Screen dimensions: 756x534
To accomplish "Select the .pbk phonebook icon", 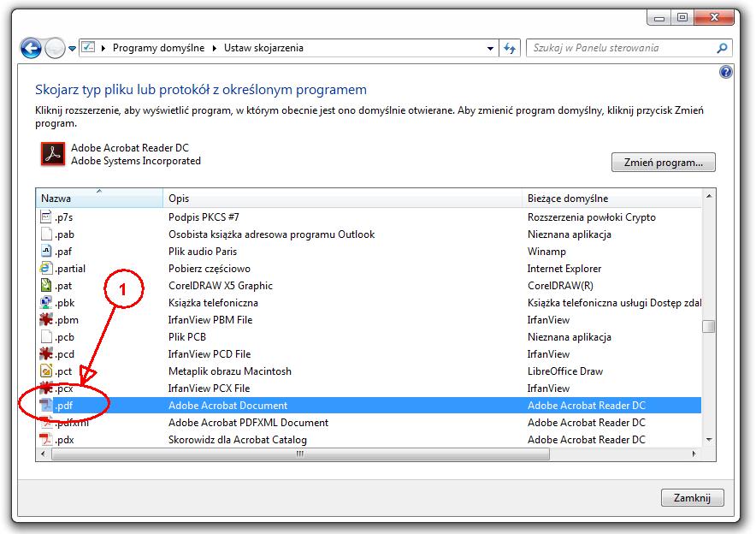I will pos(46,302).
